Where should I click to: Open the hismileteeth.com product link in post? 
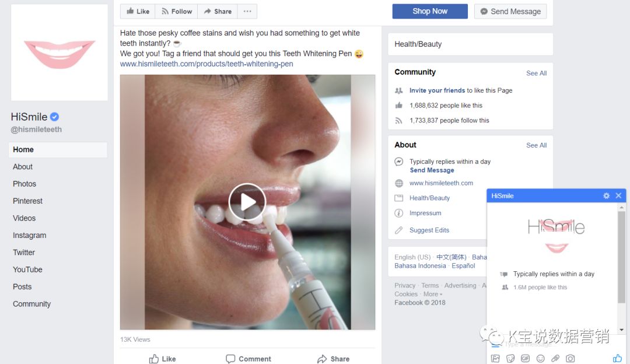[x=206, y=64]
